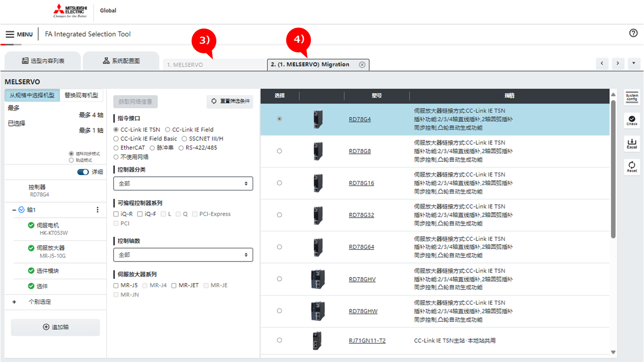Open the 控制器分类 dropdown
This screenshot has height=362, width=644.
tap(183, 184)
